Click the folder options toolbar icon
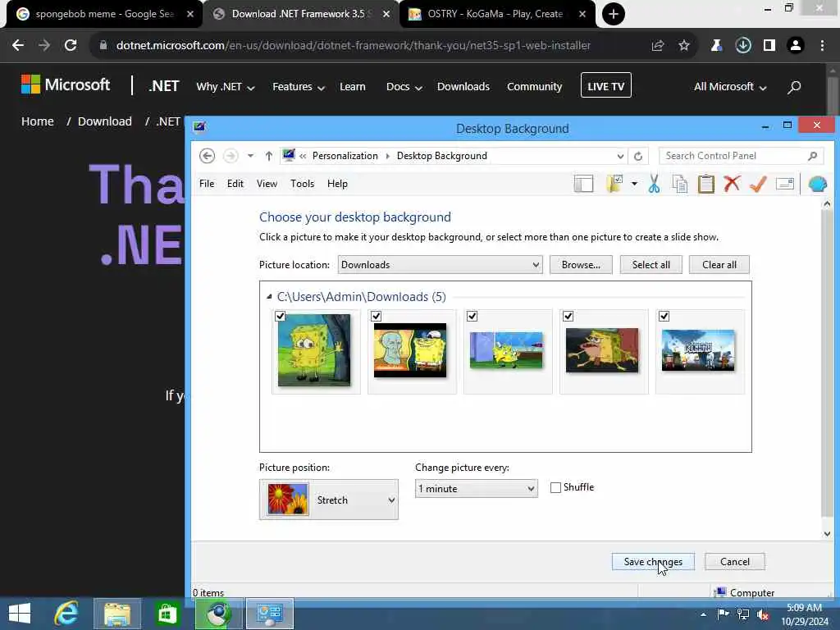 (x=614, y=184)
